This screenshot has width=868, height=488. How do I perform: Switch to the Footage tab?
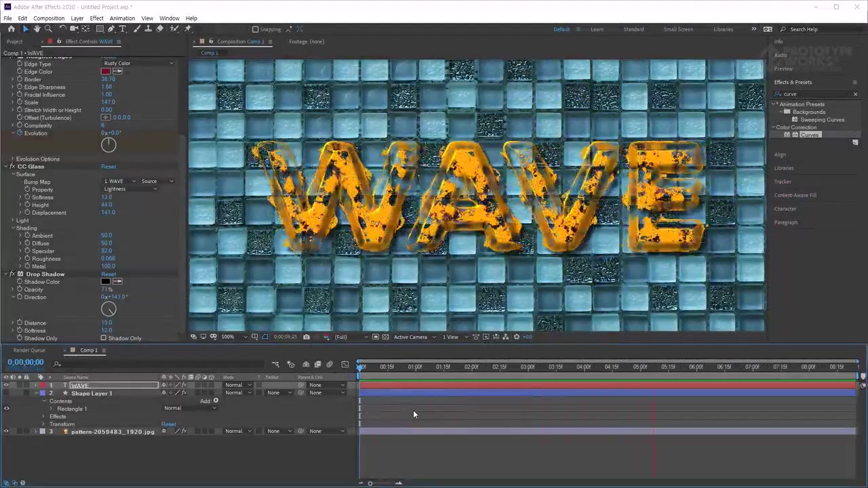tap(307, 41)
